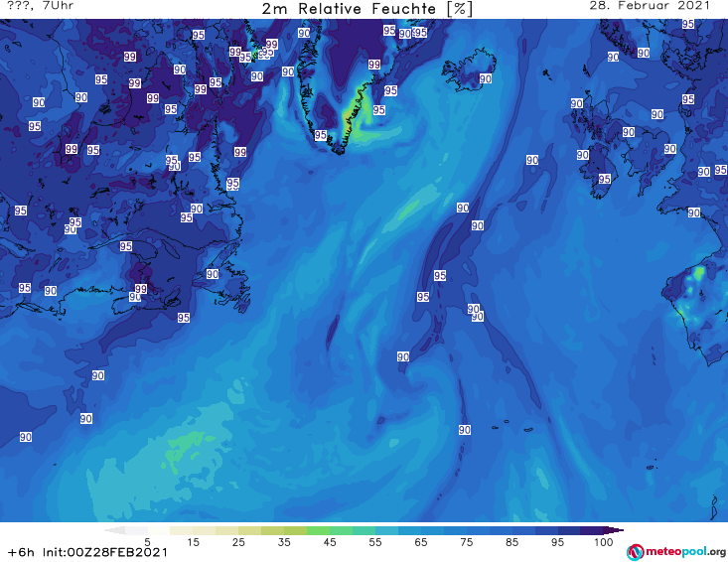Click the colorbar label '35'
The height and width of the screenshot is (562, 728).
pos(284,542)
